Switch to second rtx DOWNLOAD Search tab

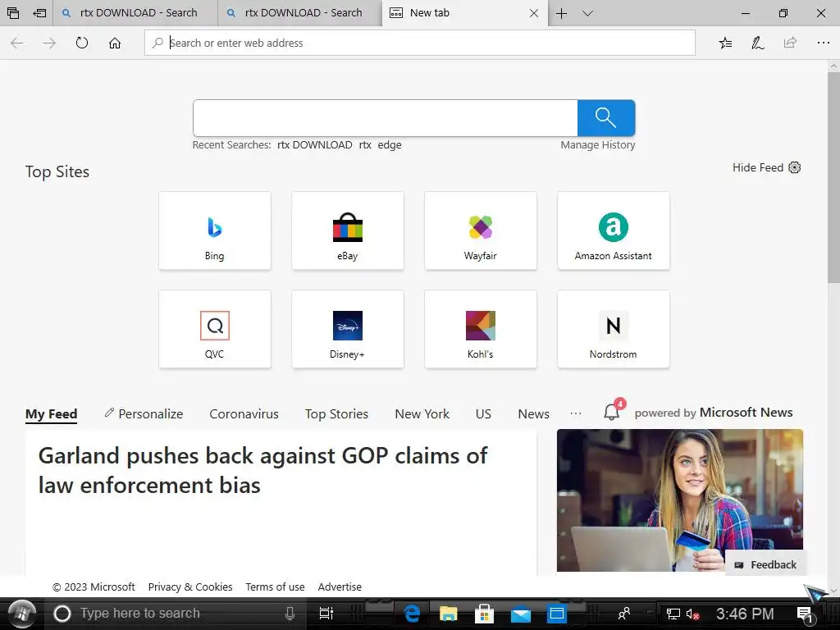click(x=300, y=13)
